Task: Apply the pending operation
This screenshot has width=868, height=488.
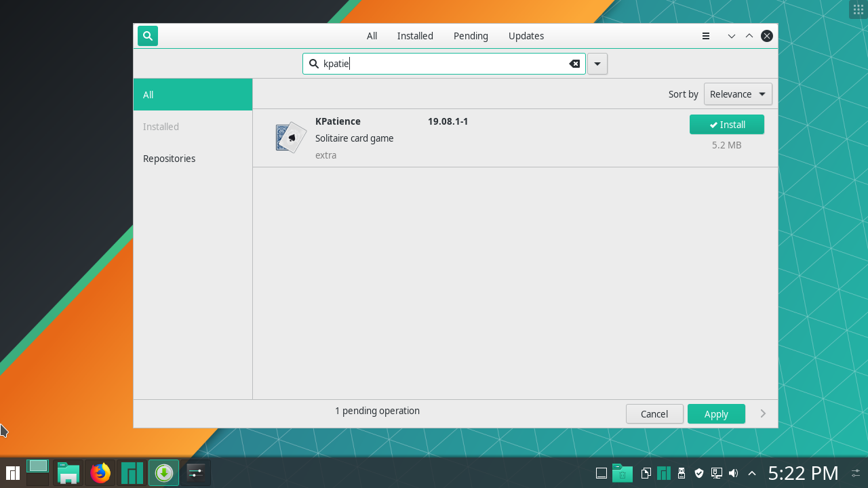Action: (716, 413)
